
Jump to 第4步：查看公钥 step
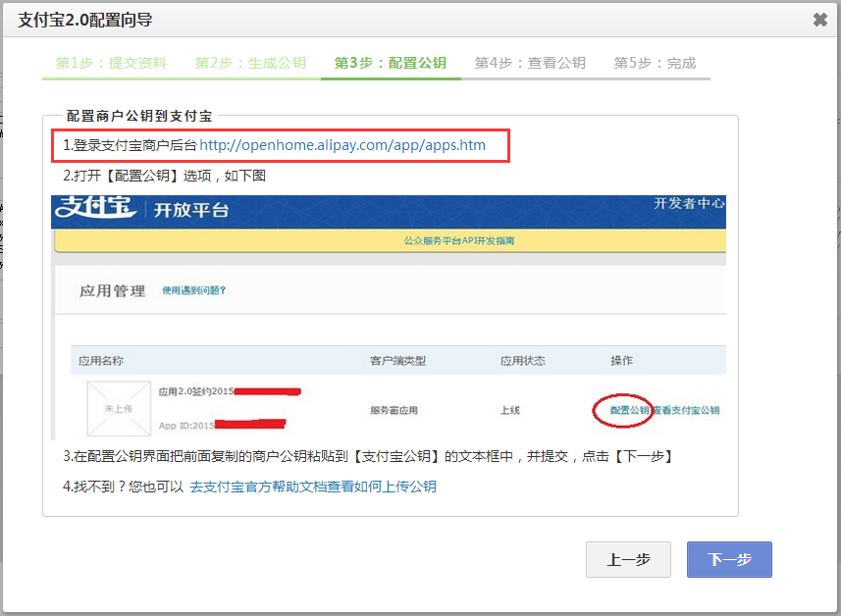tap(530, 63)
